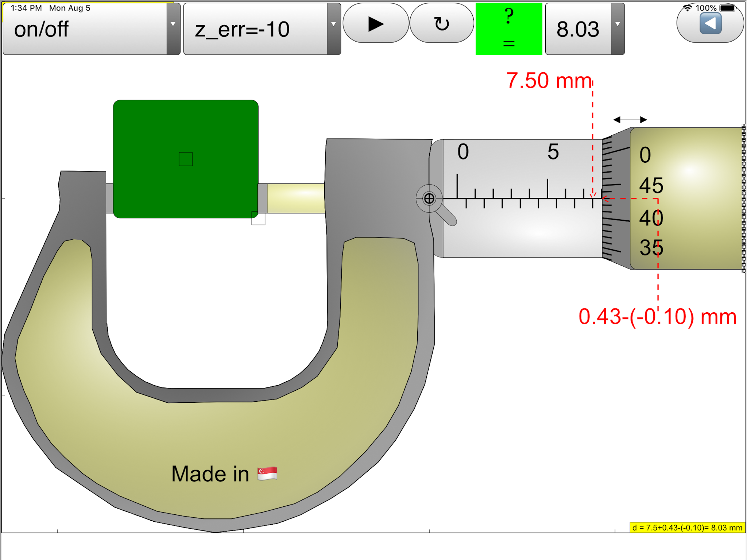Click the Singapore flag on frame
747x560 pixels.
tap(267, 474)
